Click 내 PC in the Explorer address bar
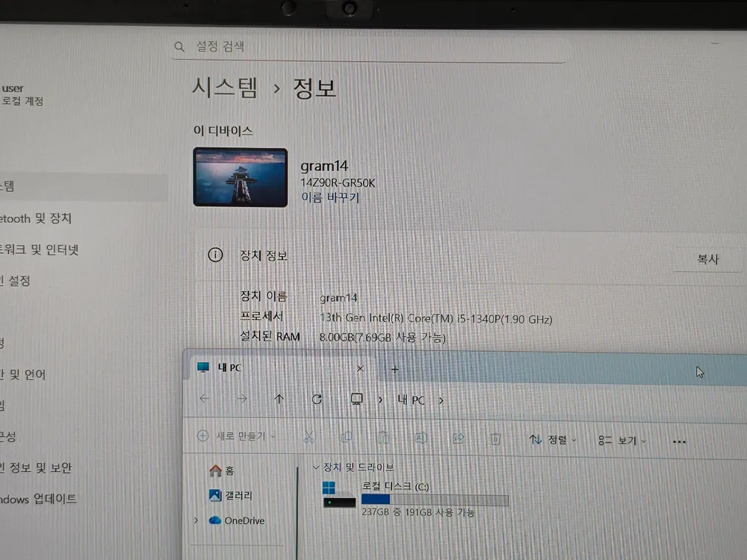The height and width of the screenshot is (560, 747). pyautogui.click(x=411, y=400)
